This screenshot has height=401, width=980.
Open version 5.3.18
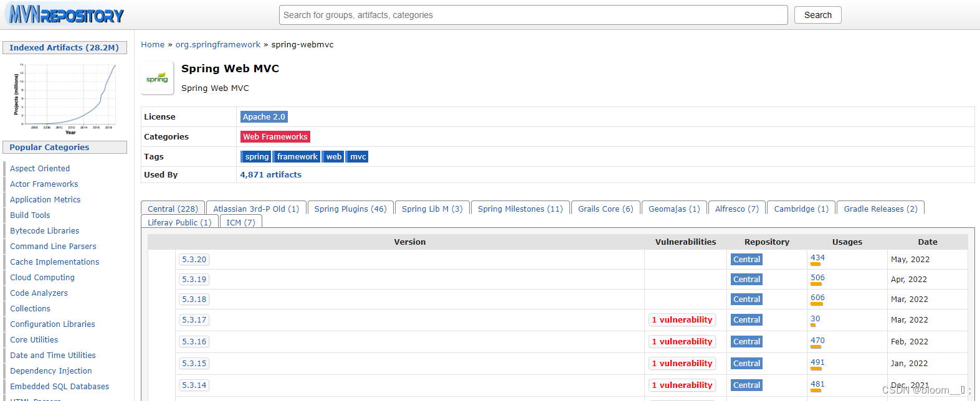[x=194, y=300]
